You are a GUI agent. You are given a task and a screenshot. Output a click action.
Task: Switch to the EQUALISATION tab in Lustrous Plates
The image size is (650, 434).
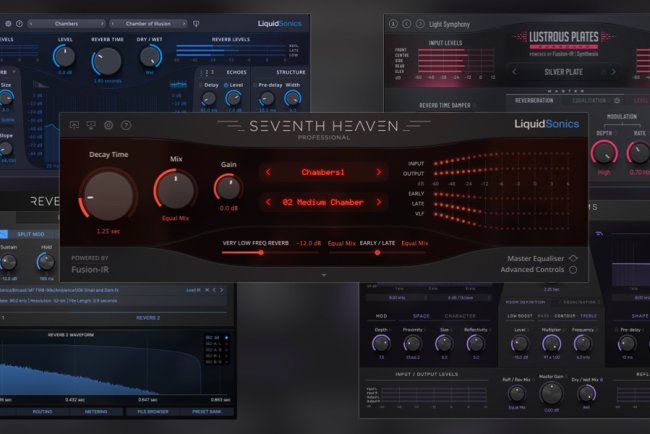point(589,101)
